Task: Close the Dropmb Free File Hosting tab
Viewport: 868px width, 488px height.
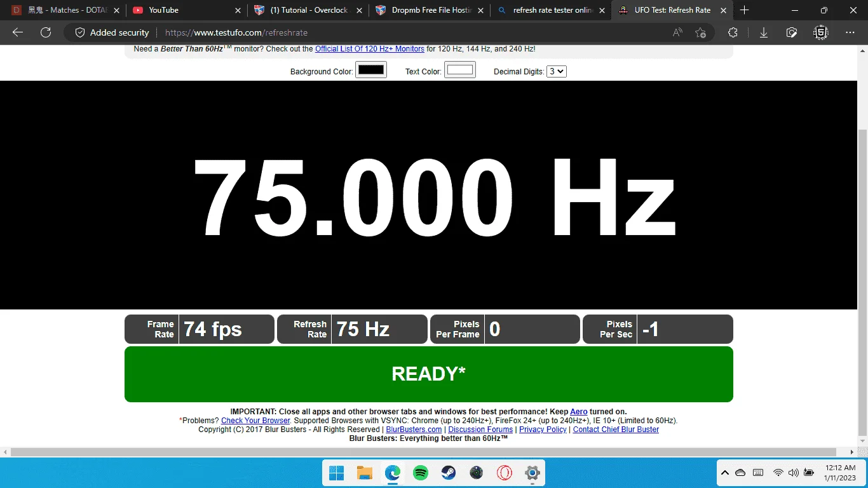Action: point(480,10)
